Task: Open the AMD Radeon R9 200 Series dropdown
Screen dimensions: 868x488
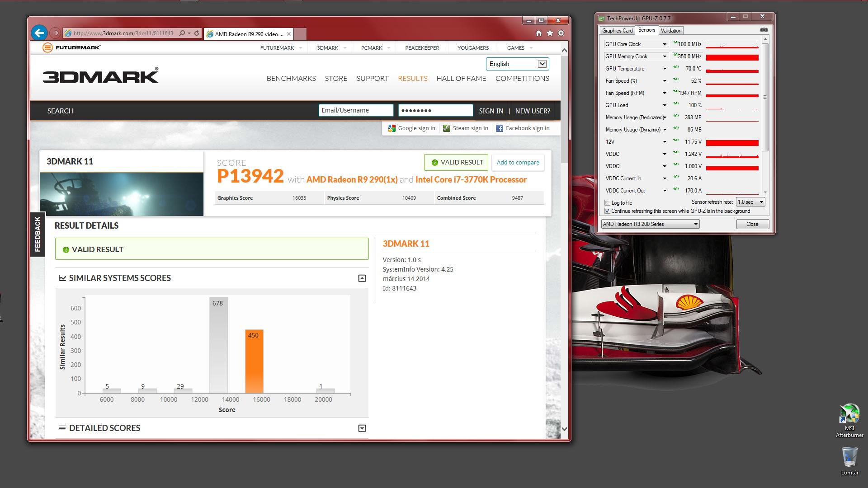Action: click(x=650, y=224)
